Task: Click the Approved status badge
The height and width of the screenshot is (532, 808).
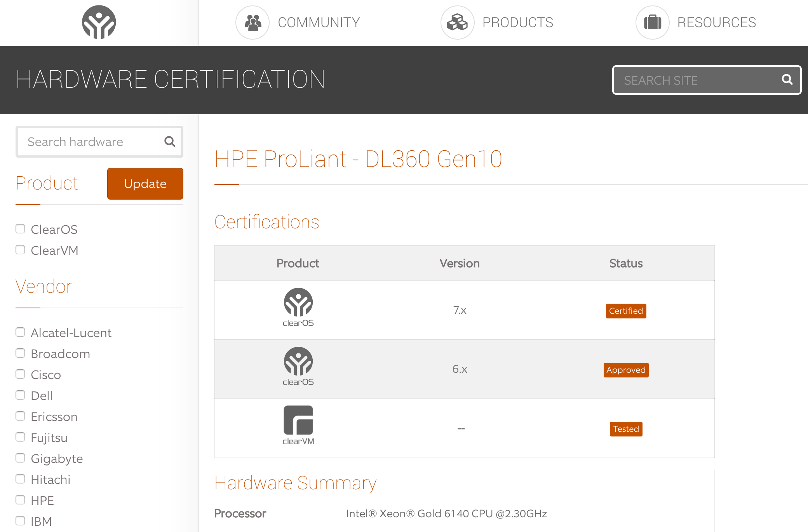Action: (x=626, y=370)
